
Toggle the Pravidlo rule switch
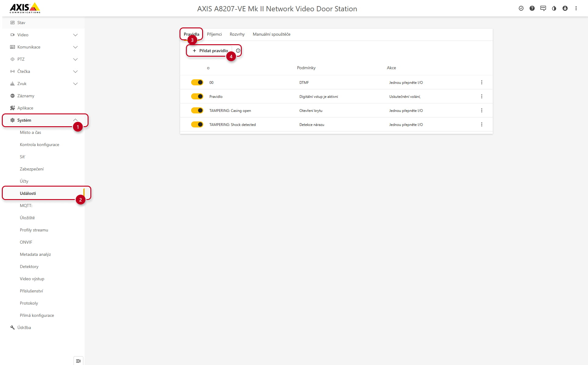point(197,96)
